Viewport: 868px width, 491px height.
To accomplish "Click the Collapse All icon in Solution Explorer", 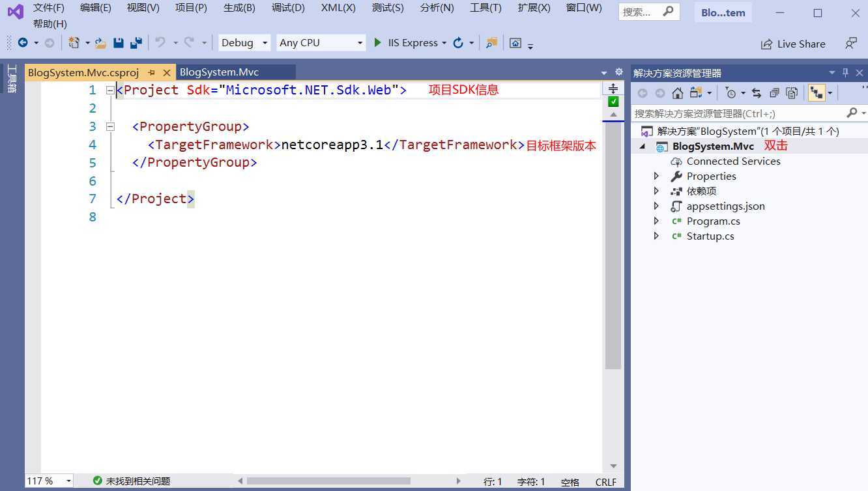I will tap(774, 93).
